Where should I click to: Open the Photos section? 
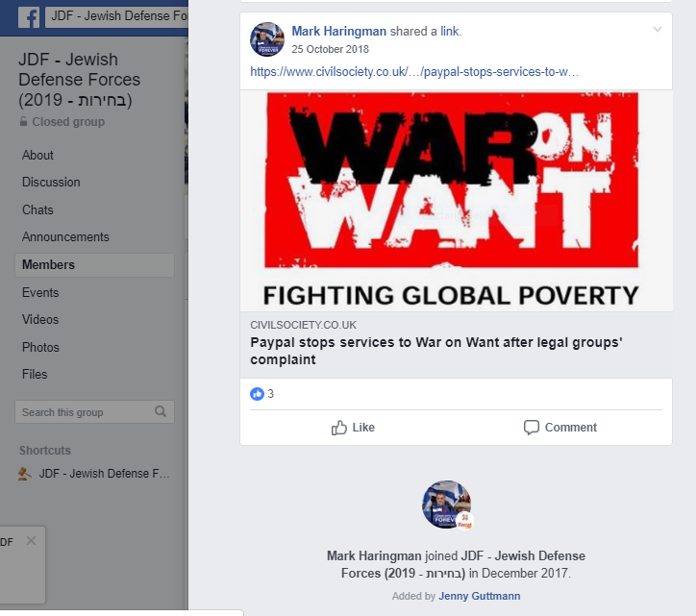(40, 348)
